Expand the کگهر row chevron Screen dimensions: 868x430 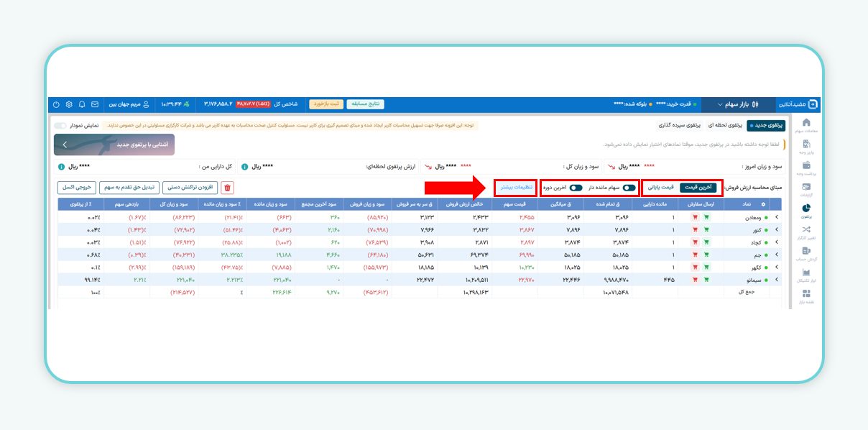(x=776, y=267)
